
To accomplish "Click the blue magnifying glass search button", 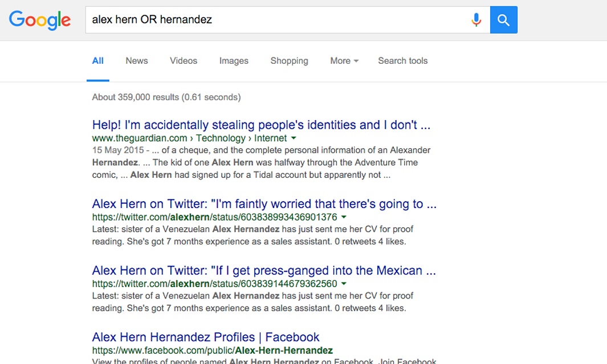I will pos(503,20).
